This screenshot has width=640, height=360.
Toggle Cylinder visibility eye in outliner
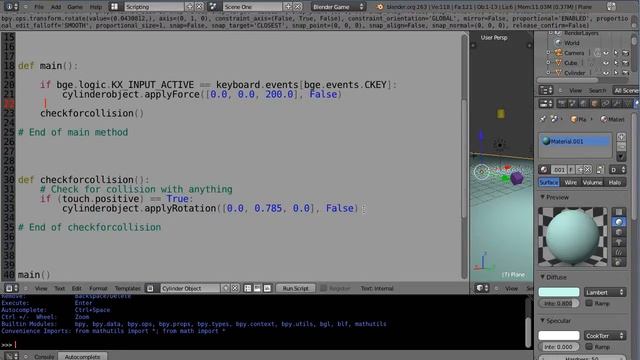click(x=606, y=73)
